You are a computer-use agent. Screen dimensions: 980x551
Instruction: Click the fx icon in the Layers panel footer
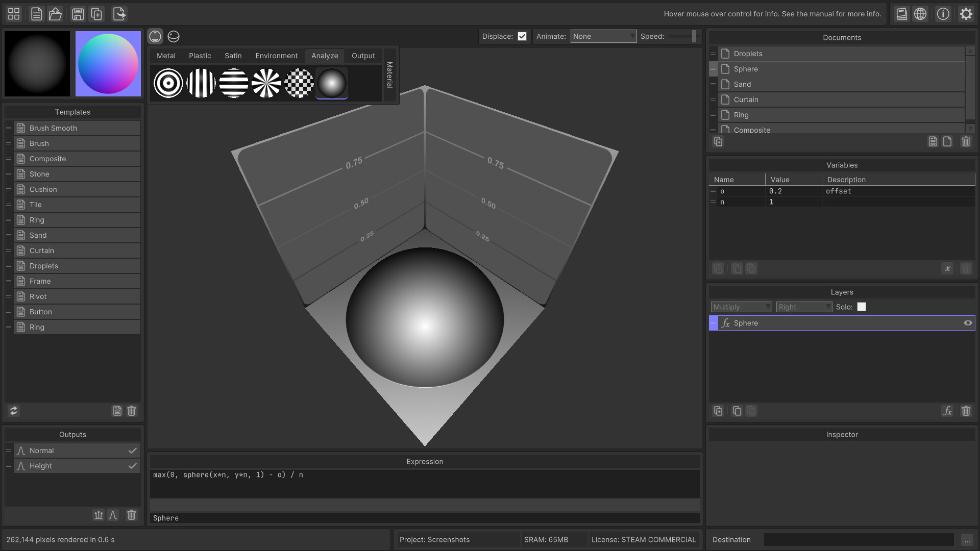(947, 411)
